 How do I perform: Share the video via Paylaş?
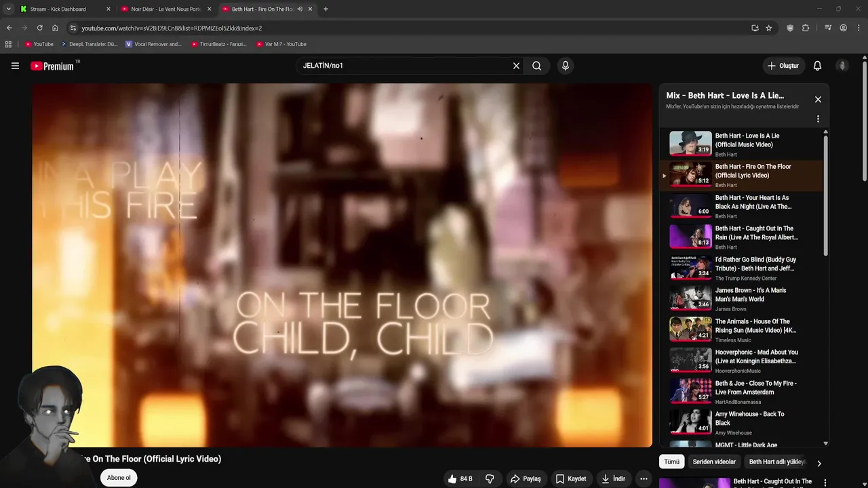point(526,479)
